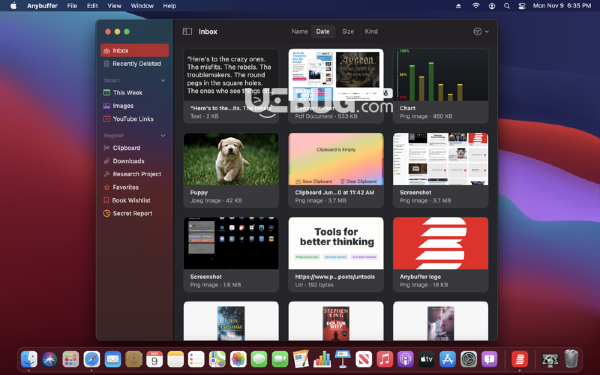Screen dimensions: 600x375
Task: Toggle the sidebar with the toolbar icon
Action: (187, 31)
